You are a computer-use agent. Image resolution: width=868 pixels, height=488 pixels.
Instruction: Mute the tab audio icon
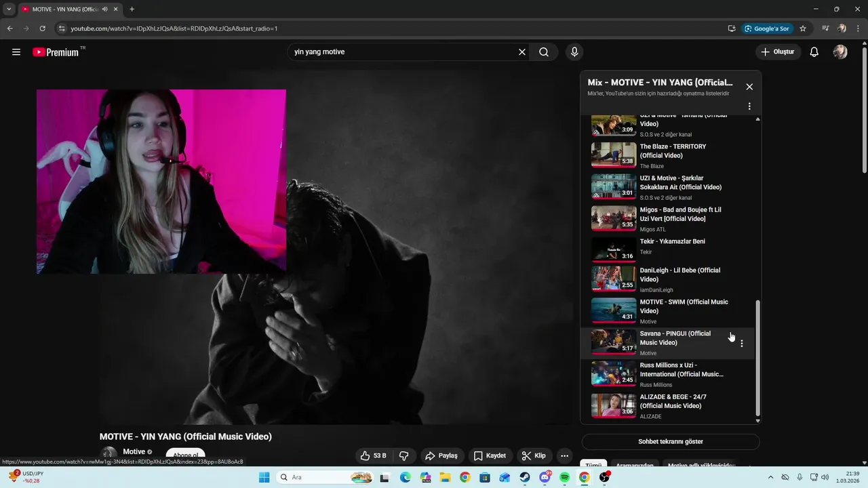point(105,9)
